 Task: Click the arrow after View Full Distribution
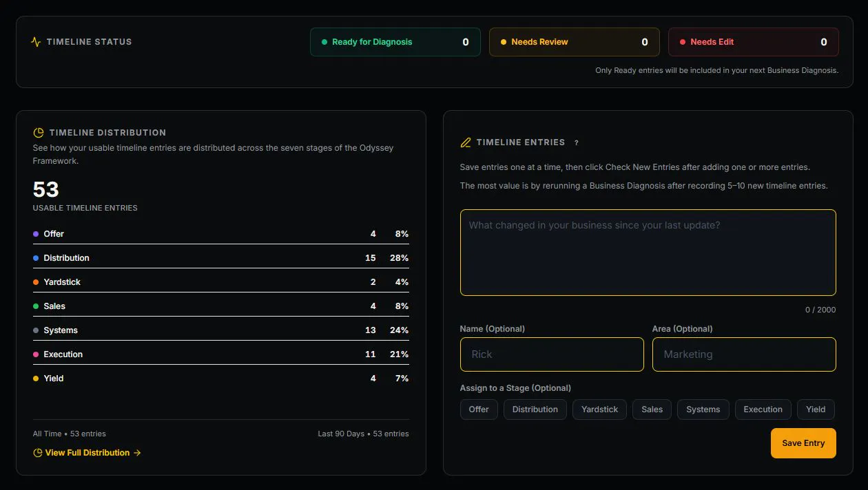[x=137, y=453]
